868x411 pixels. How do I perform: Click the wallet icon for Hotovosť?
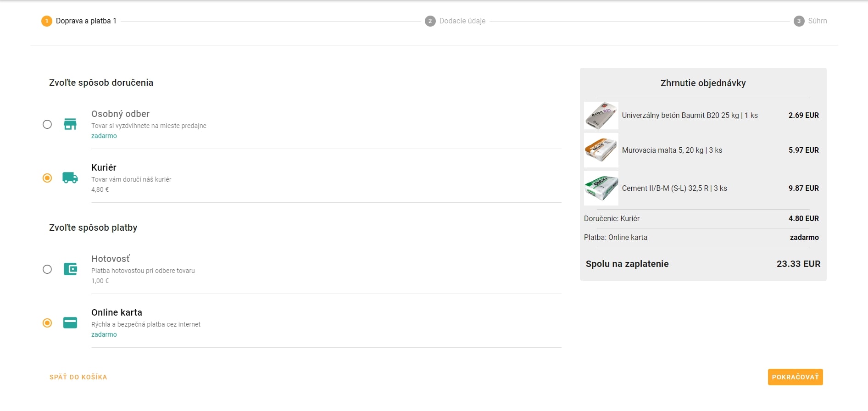click(70, 269)
